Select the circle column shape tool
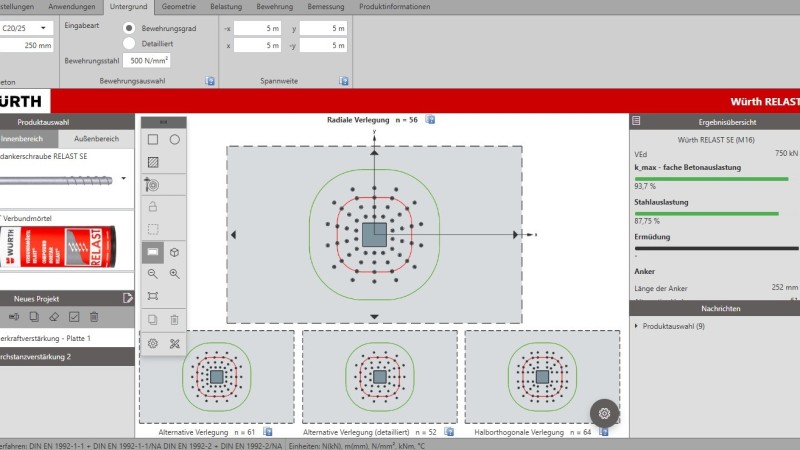This screenshot has height=450, width=800. click(174, 140)
